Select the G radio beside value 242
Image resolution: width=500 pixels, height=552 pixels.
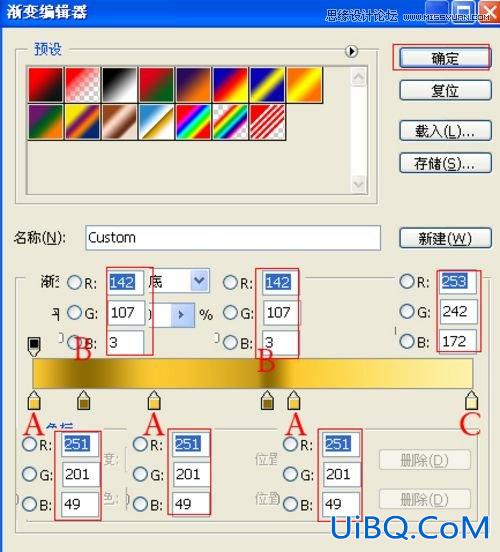(x=407, y=311)
